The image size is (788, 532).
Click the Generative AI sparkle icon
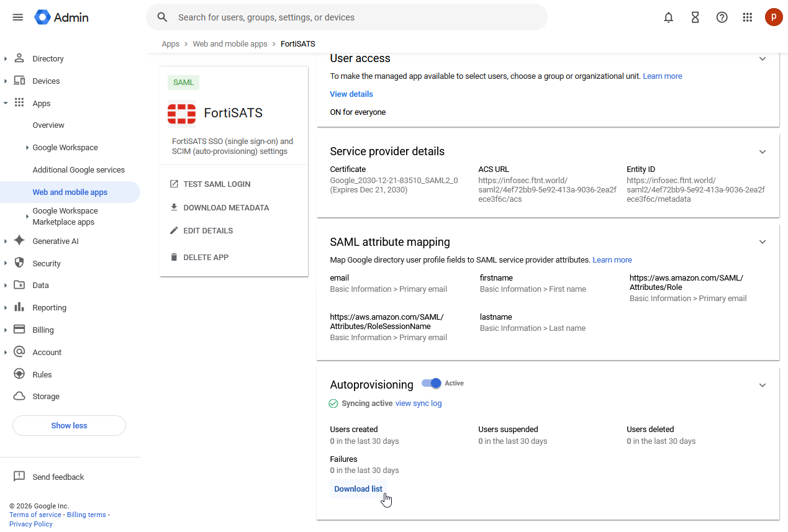pyautogui.click(x=19, y=241)
